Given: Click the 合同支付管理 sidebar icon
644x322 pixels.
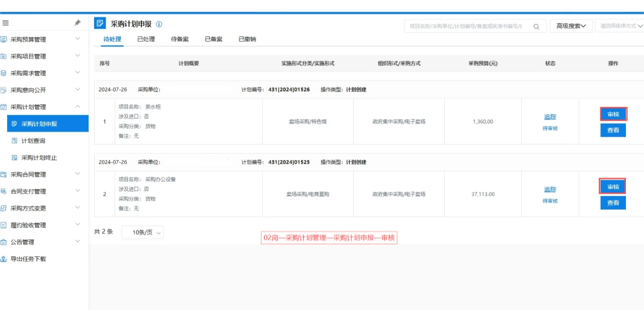Looking at the screenshot, I should (4, 191).
